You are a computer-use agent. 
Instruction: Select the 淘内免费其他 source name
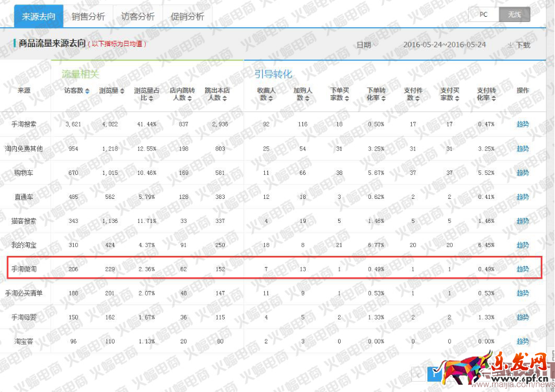(x=24, y=149)
